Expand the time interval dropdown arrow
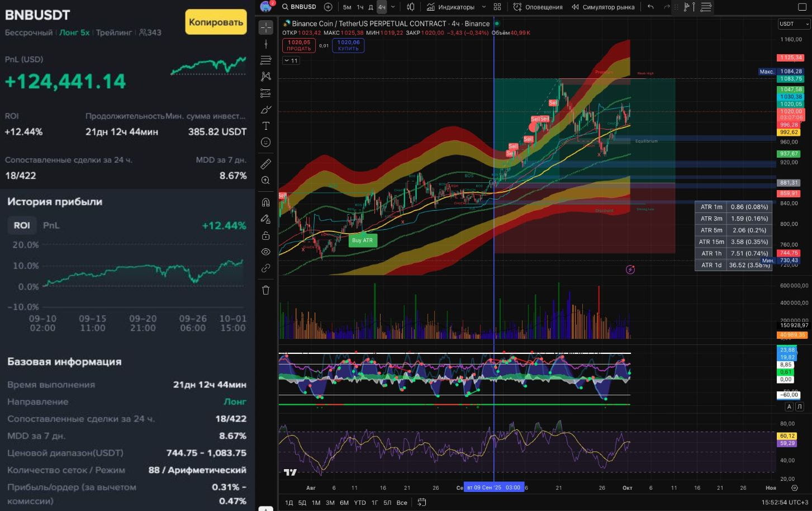 pos(393,7)
